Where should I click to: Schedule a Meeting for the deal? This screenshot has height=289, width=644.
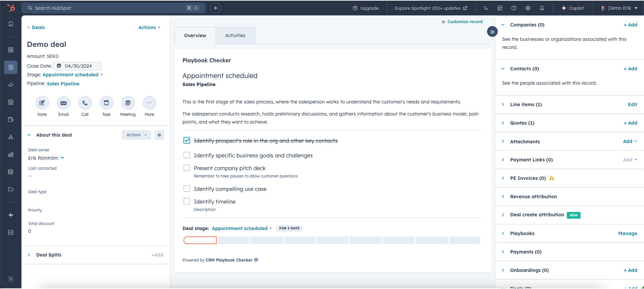pos(128,103)
